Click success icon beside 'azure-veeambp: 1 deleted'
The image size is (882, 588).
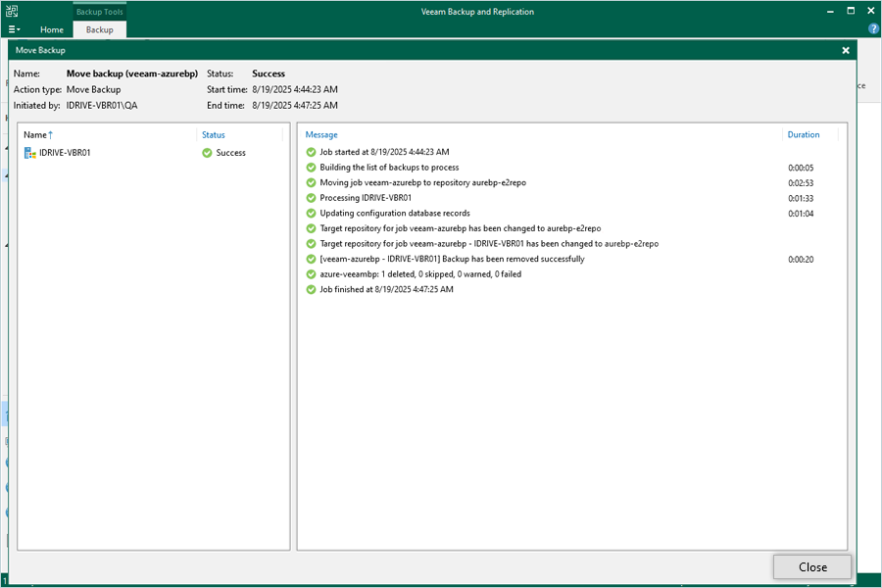click(x=311, y=274)
